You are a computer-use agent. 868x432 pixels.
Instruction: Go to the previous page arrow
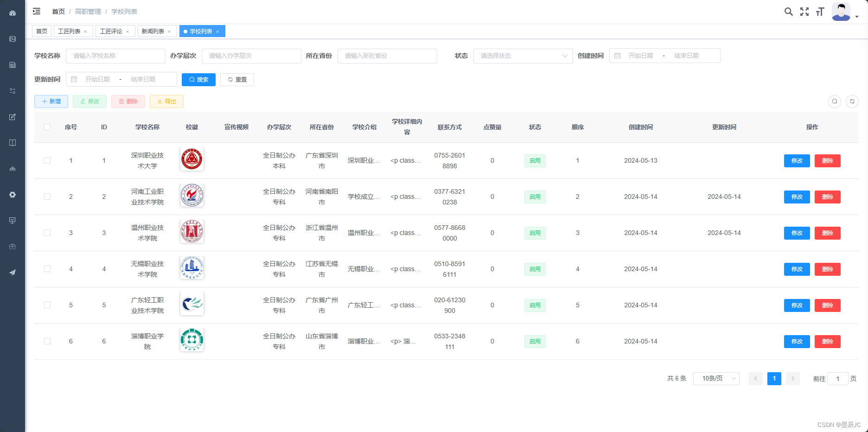click(x=755, y=379)
